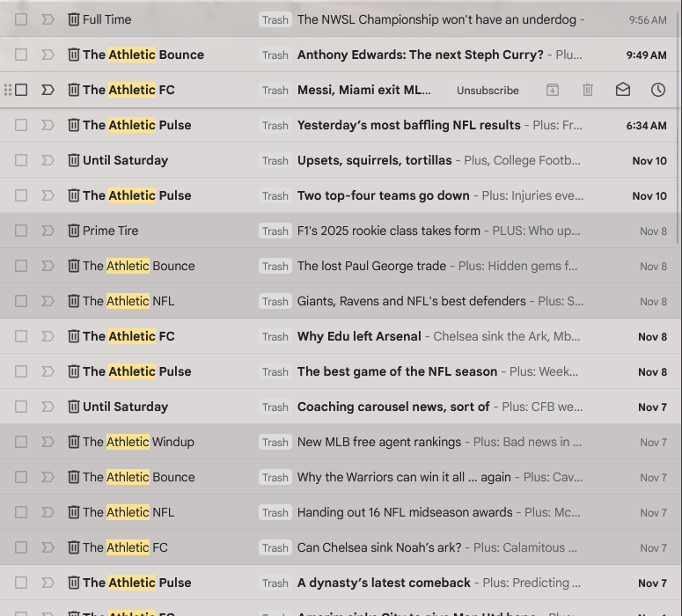682x616 pixels.
Task: Click trash icon beside The Athletic Windup
Action: tap(74, 442)
